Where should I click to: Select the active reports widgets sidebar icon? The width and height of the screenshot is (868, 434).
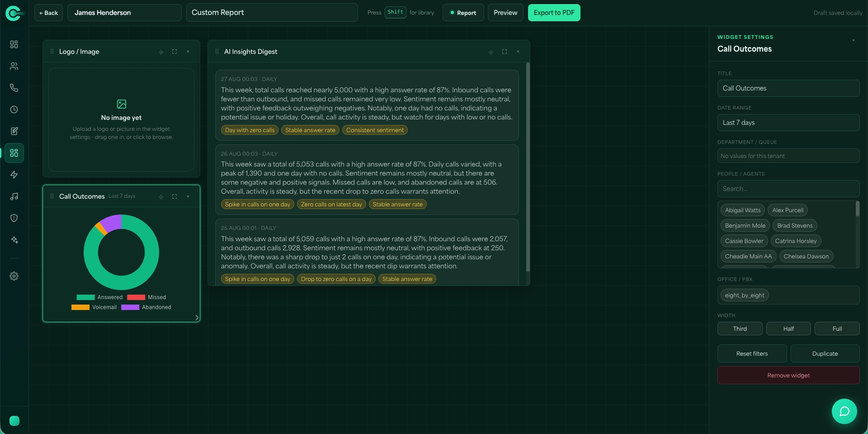tap(14, 153)
